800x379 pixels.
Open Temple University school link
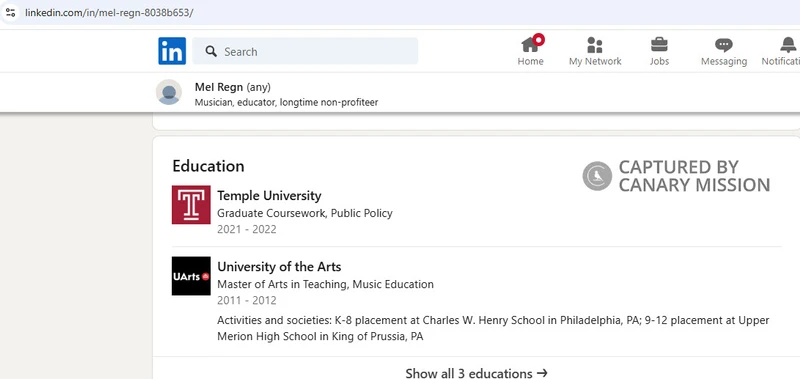[269, 196]
